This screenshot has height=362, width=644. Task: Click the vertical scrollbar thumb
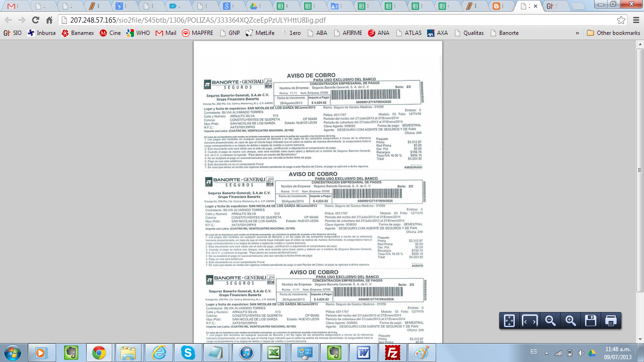click(640, 170)
